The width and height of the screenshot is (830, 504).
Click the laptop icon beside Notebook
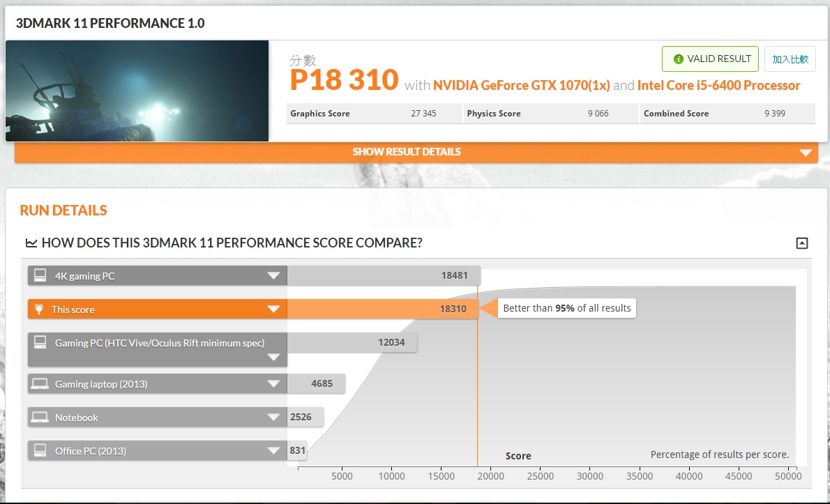coord(40,417)
